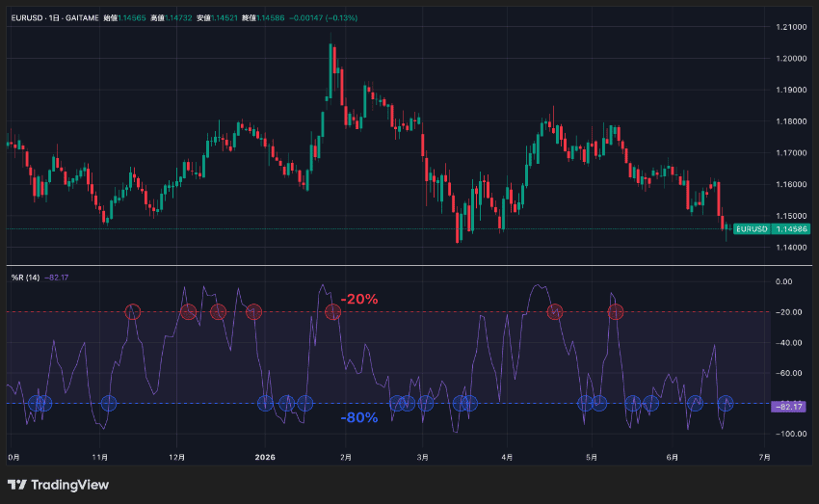Click the 3月 label on time axis
Screen dimensions: 819x504
[423, 457]
